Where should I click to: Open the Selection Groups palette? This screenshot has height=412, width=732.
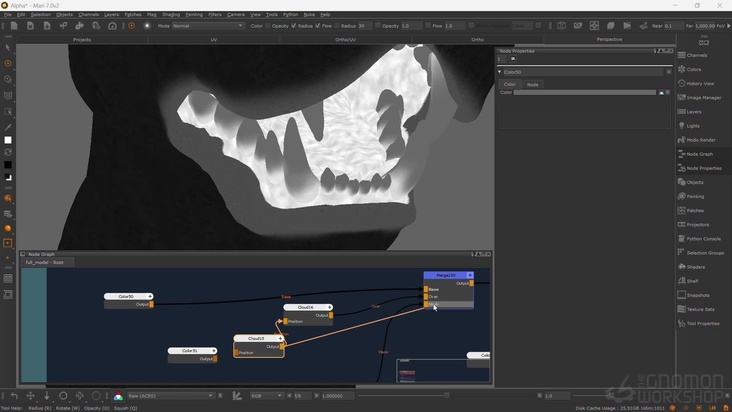(700, 253)
